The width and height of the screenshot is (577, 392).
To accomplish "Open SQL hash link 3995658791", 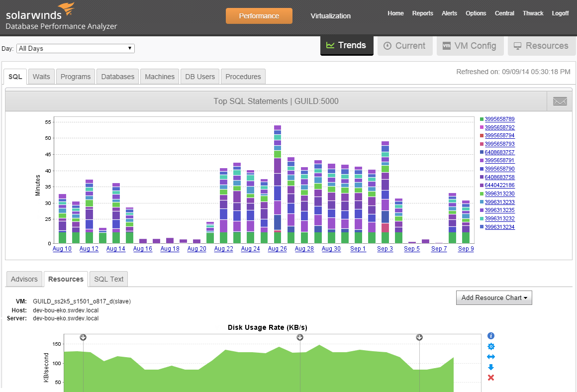I will pos(499,161).
